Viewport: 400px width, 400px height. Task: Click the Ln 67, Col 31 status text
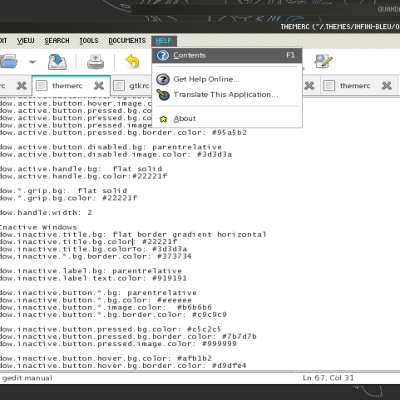328,378
